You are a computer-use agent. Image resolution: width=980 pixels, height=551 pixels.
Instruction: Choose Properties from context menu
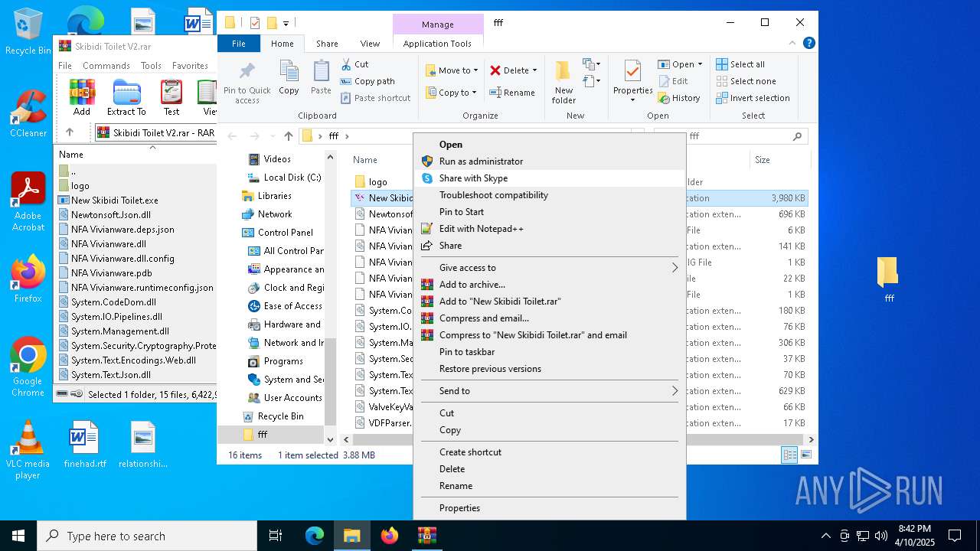[551, 508]
